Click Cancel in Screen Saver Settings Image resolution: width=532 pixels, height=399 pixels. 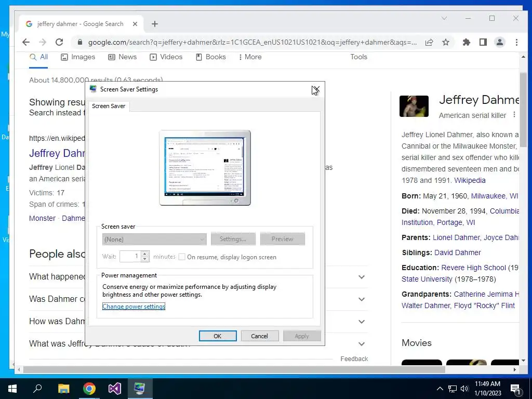point(260,336)
